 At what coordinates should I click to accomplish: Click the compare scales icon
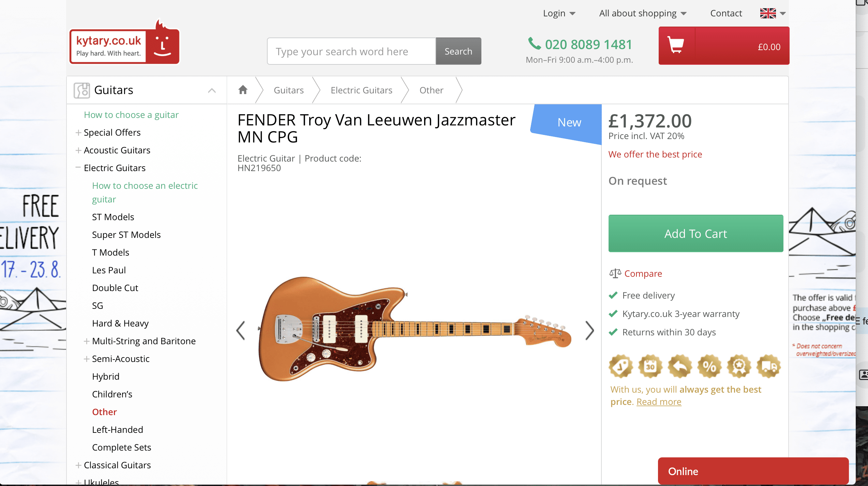pyautogui.click(x=615, y=273)
